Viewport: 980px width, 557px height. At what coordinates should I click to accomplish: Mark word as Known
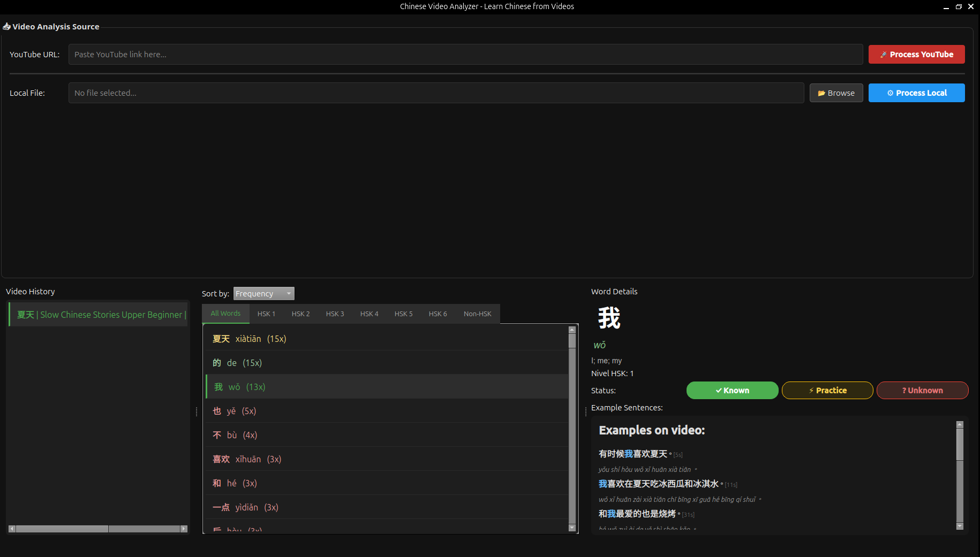[x=732, y=391]
